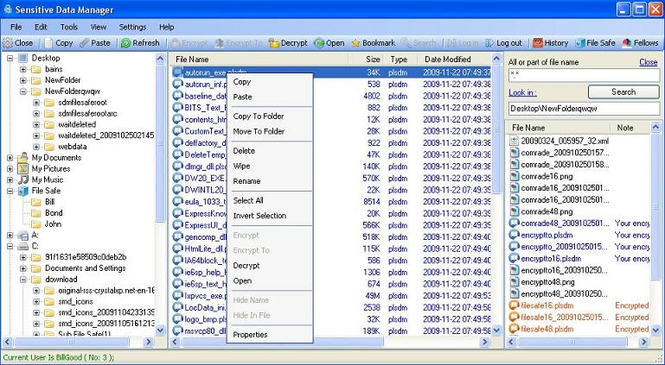Expand the Documents and Settings node
The height and width of the screenshot is (365, 665).
23,268
